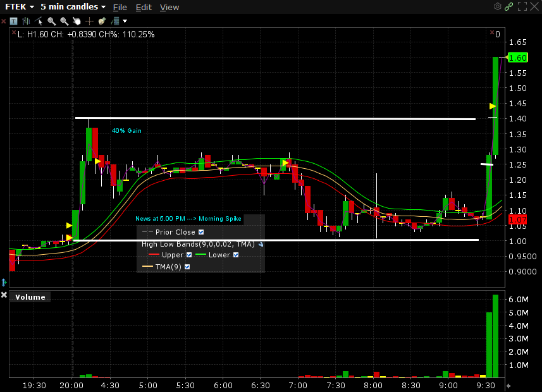Select the white horizontal line at 1.00
542x392 pixels.
[276, 240]
